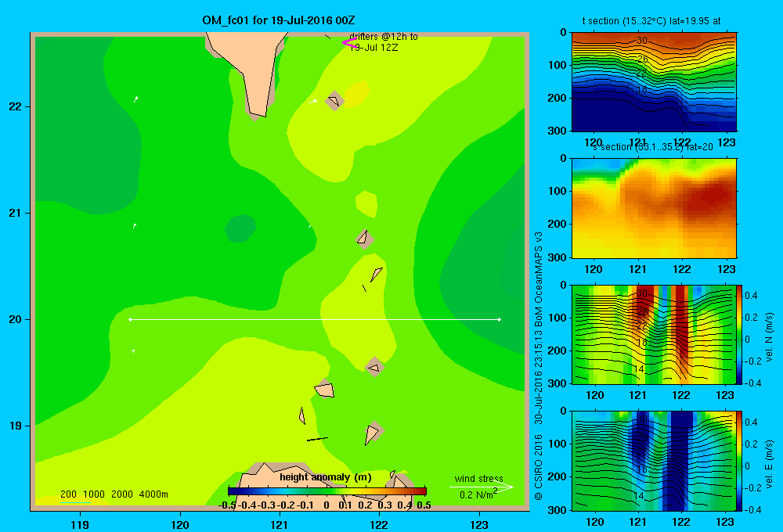Select the white wind stress reference arrow
The height and width of the screenshot is (532, 783).
(481, 487)
